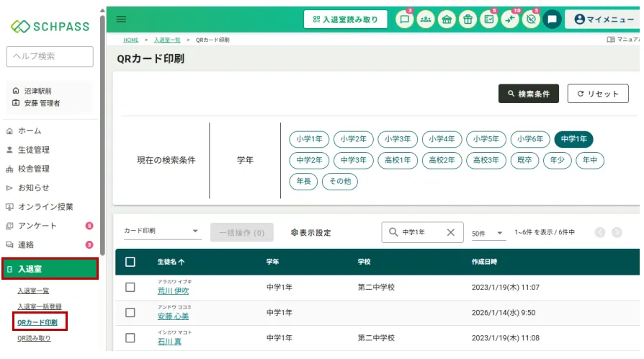644x359 pixels.
Task: Click the chat bubble notification icon
Action: click(405, 19)
